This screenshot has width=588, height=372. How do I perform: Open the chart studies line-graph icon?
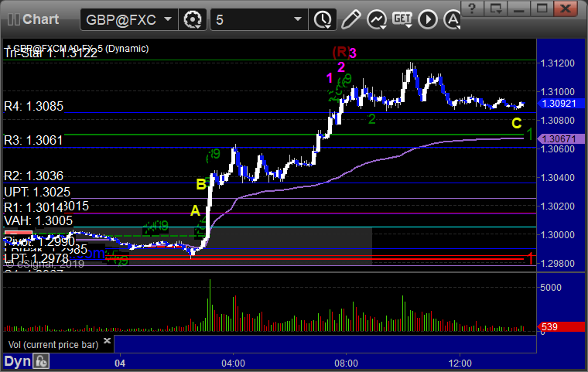point(377,19)
